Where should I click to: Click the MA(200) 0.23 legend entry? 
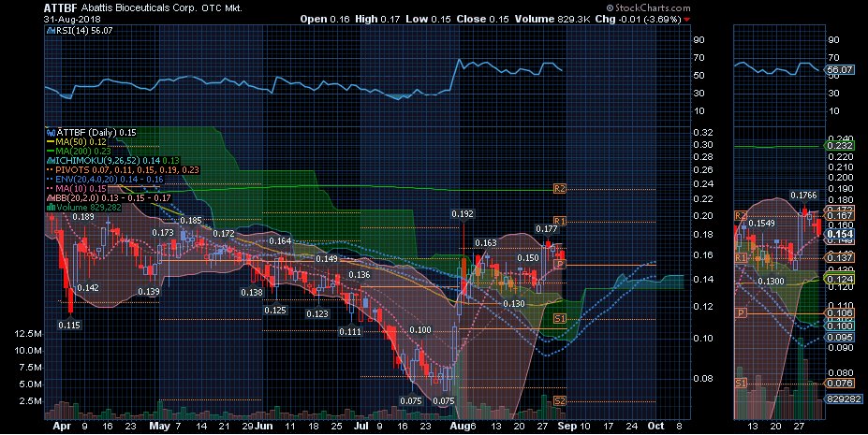(x=83, y=152)
